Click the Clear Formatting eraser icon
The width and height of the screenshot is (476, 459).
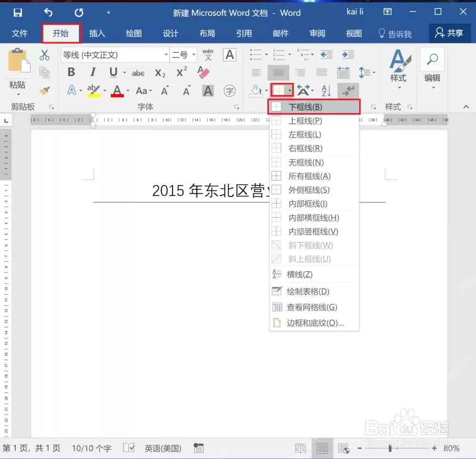point(203,72)
